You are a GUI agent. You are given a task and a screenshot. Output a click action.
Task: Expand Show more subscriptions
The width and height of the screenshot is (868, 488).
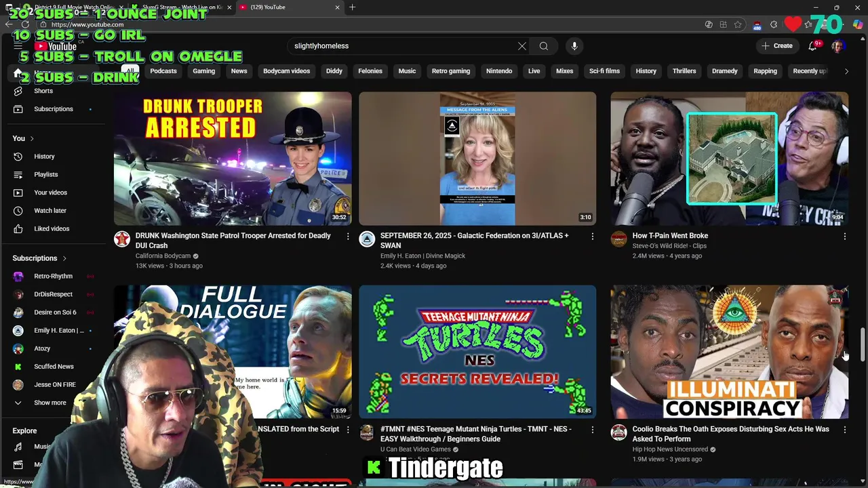[50, 403]
